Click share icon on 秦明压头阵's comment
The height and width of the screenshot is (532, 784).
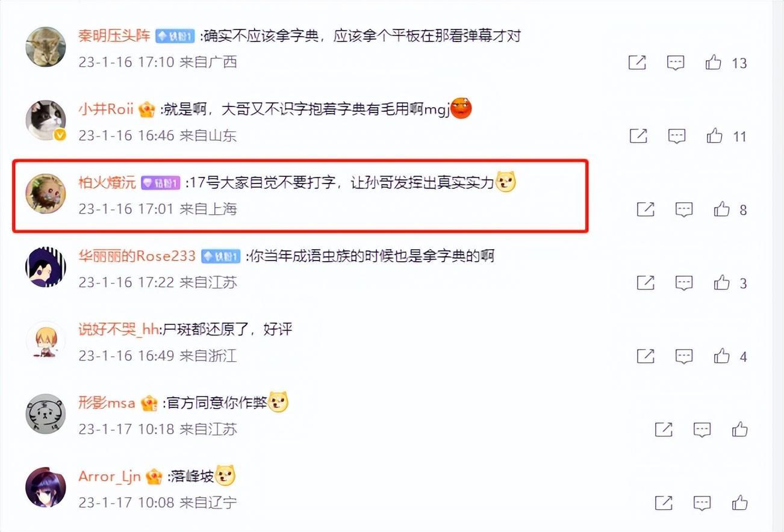(637, 62)
